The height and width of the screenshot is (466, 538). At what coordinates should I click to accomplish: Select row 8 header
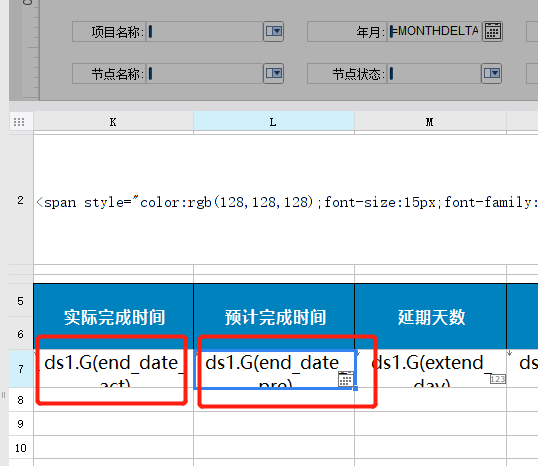point(21,400)
